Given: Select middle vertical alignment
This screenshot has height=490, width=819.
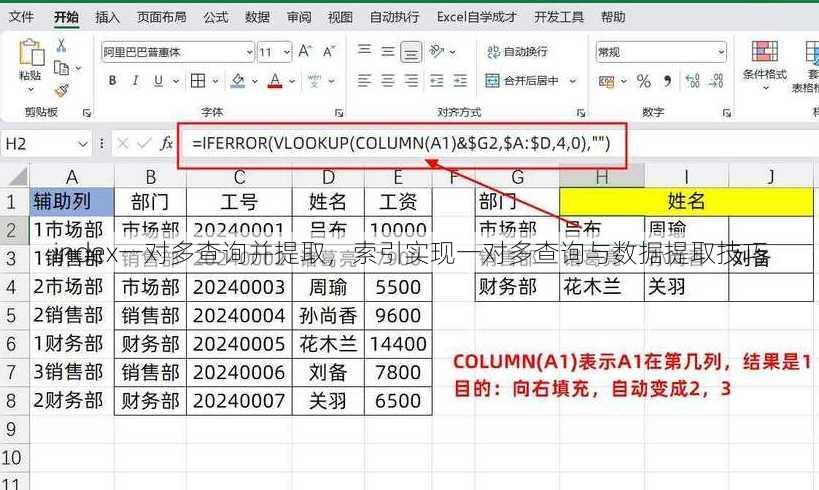Looking at the screenshot, I should [388, 51].
